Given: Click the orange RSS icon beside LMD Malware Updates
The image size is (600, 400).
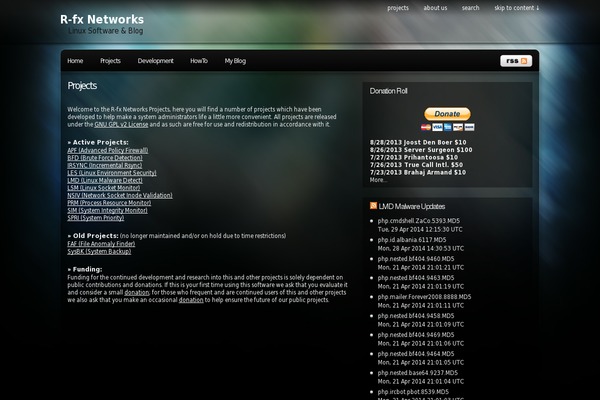Looking at the screenshot, I should tap(373, 206).
